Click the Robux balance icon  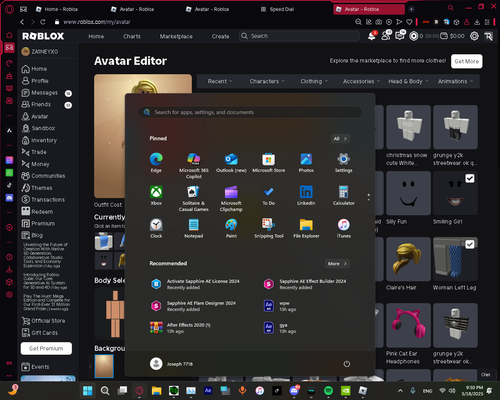[414, 36]
